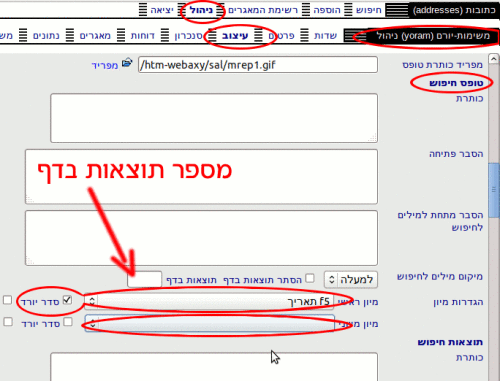This screenshot has width=500, height=381.
Task: Open the חיפוש menu link
Action: [369, 10]
